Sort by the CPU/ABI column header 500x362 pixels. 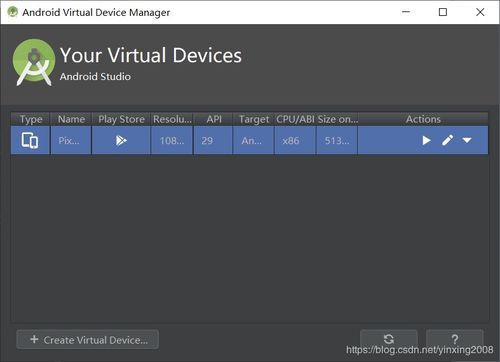pos(295,119)
